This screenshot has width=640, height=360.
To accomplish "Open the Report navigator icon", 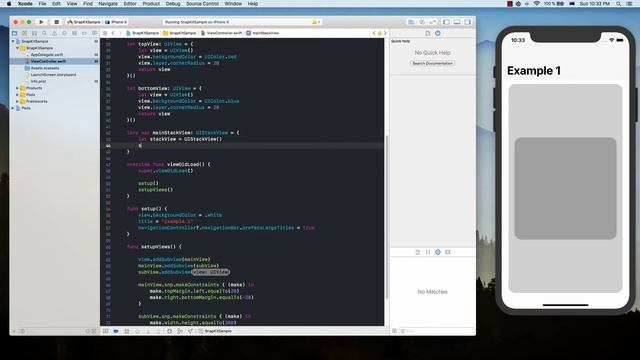I will pyautogui.click(x=94, y=33).
